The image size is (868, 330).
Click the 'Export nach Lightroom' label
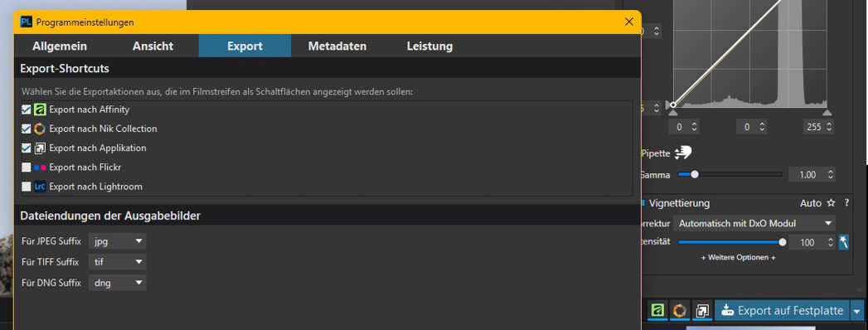pyautogui.click(x=95, y=187)
